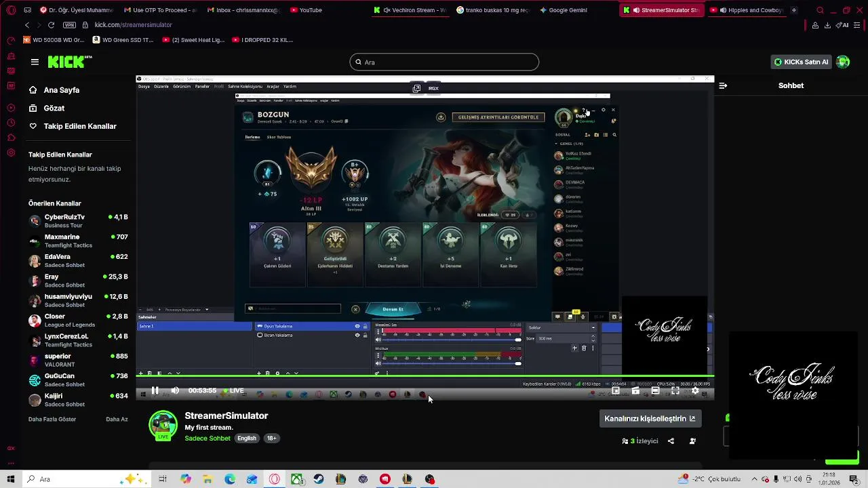Open Takip Edilen Kanallar page
Screen dimensions: 868x488
point(73,126)
